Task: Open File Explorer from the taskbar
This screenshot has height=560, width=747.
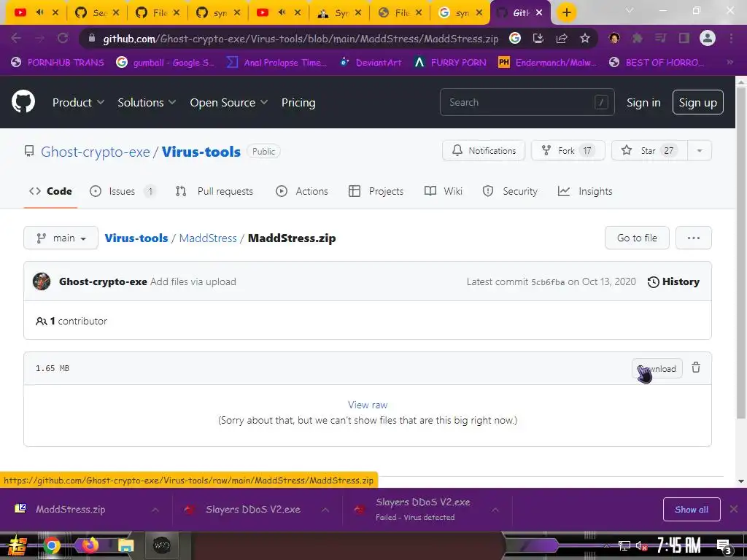Action: click(x=126, y=545)
